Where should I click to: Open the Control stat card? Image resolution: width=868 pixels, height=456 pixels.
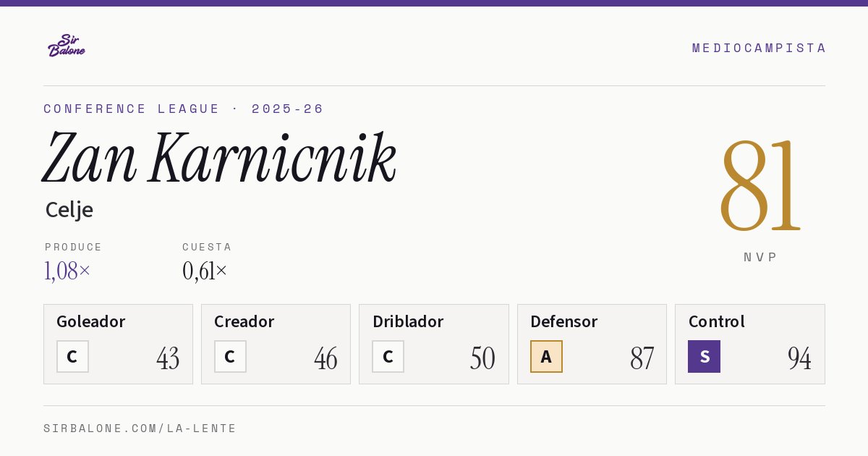[x=750, y=344]
